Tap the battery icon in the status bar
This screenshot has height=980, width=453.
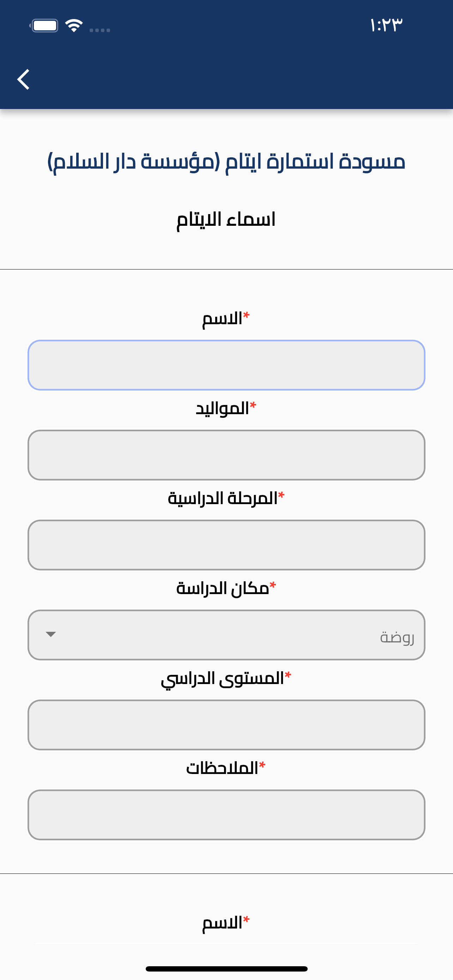click(x=44, y=26)
